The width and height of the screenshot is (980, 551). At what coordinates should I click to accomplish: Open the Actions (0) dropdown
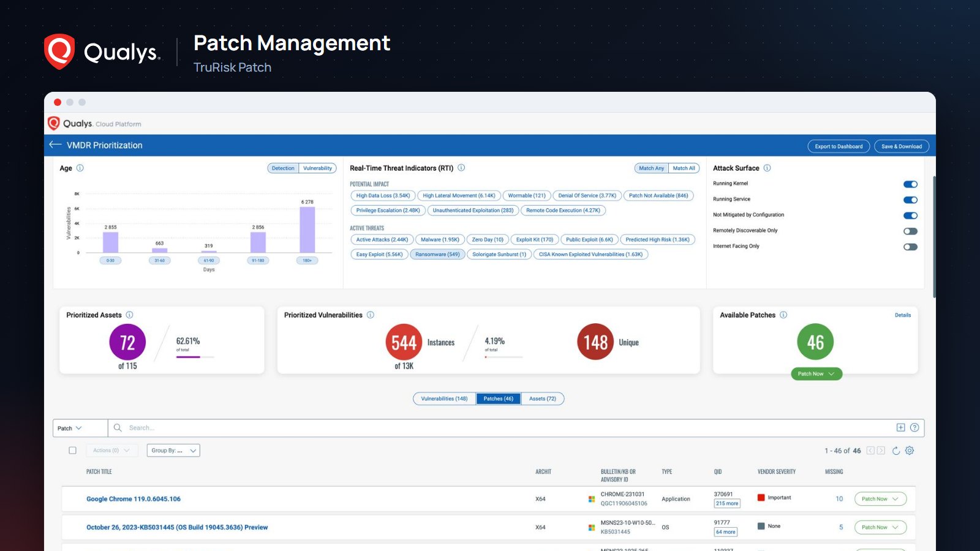click(111, 451)
